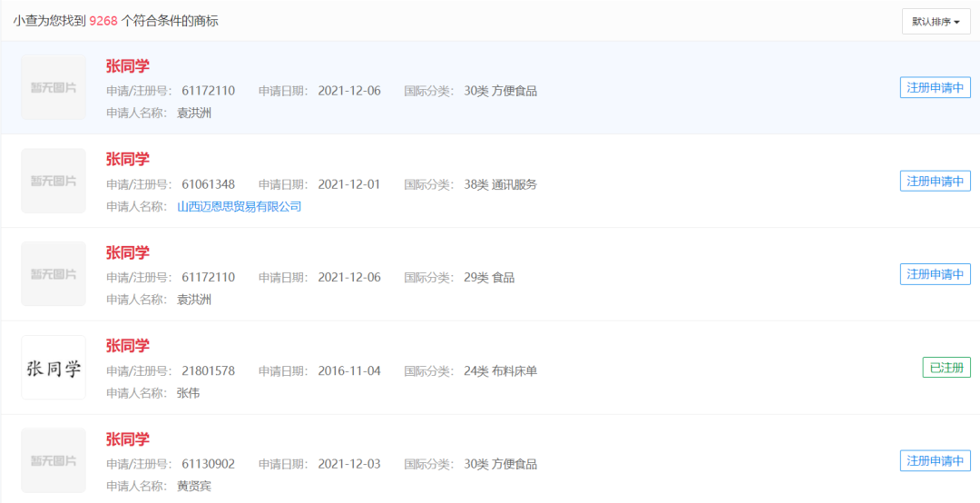This screenshot has height=503, width=980.
Task: Select applicant name 张伟
Action: coord(188,393)
